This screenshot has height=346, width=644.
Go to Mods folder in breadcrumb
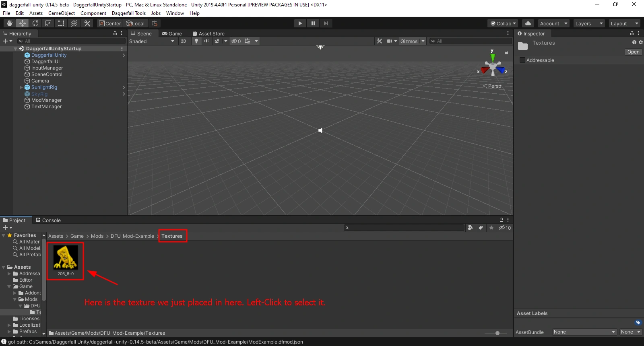pyautogui.click(x=97, y=236)
